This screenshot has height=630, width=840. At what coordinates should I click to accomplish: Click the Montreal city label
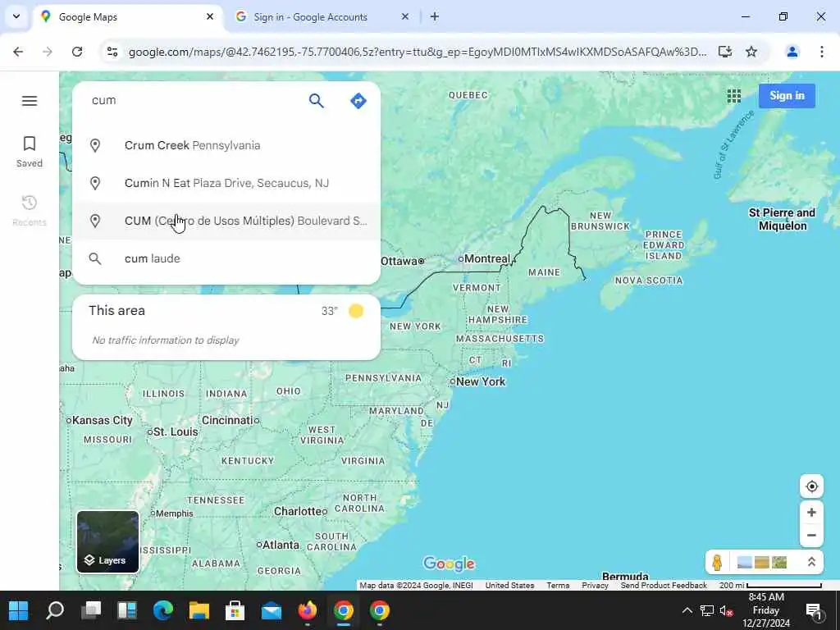coord(487,258)
